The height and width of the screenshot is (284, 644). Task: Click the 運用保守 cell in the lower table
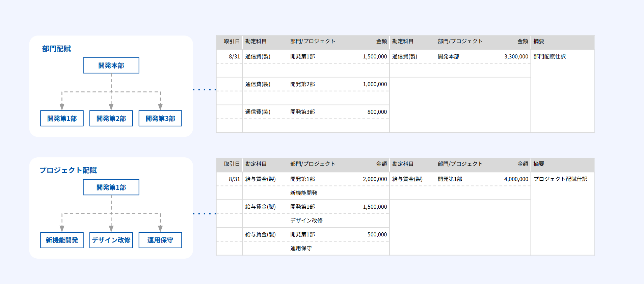click(x=301, y=249)
